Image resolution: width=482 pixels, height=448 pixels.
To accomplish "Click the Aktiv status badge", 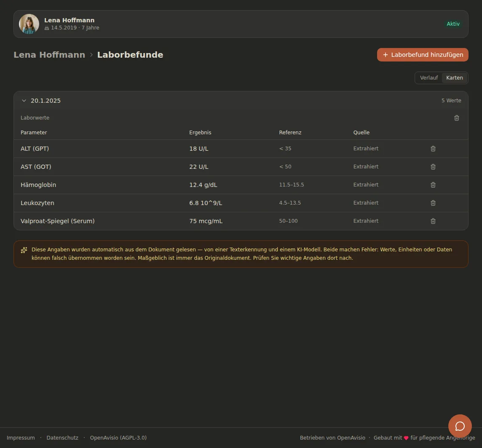I will pyautogui.click(x=453, y=24).
